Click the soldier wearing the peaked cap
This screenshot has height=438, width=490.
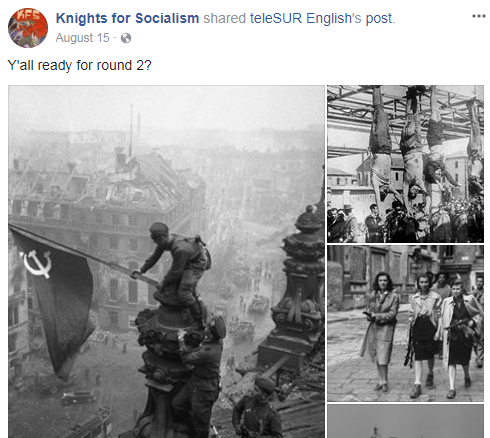pyautogui.click(x=203, y=373)
